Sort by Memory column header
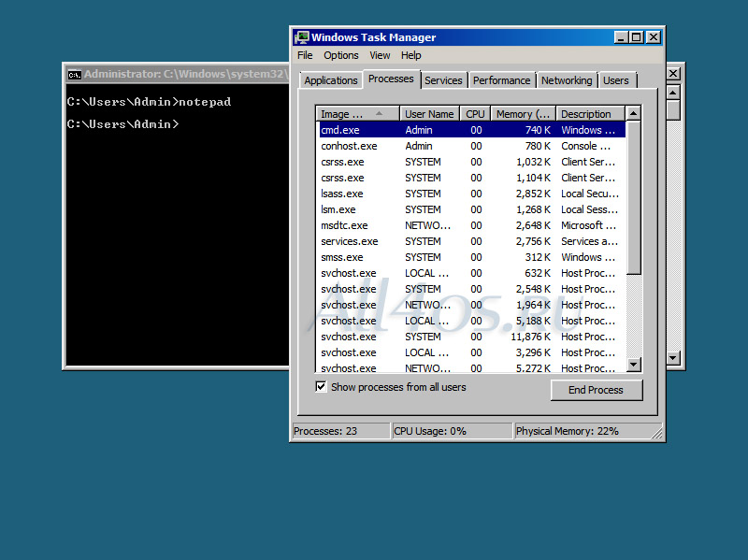The width and height of the screenshot is (748, 560). 524,114
